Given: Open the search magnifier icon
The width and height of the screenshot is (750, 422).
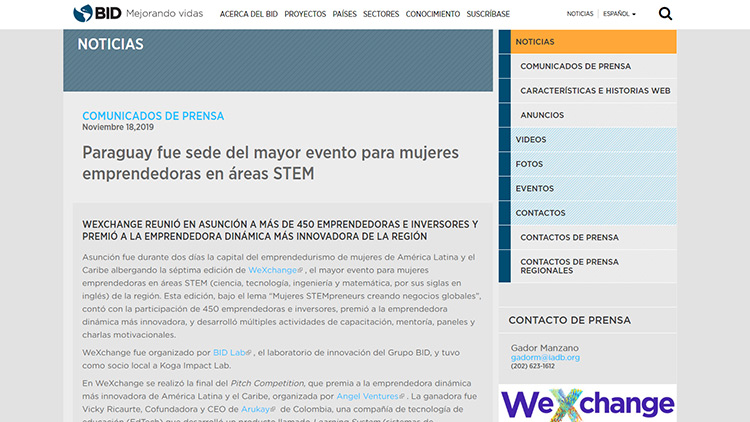Looking at the screenshot, I should pos(666,14).
